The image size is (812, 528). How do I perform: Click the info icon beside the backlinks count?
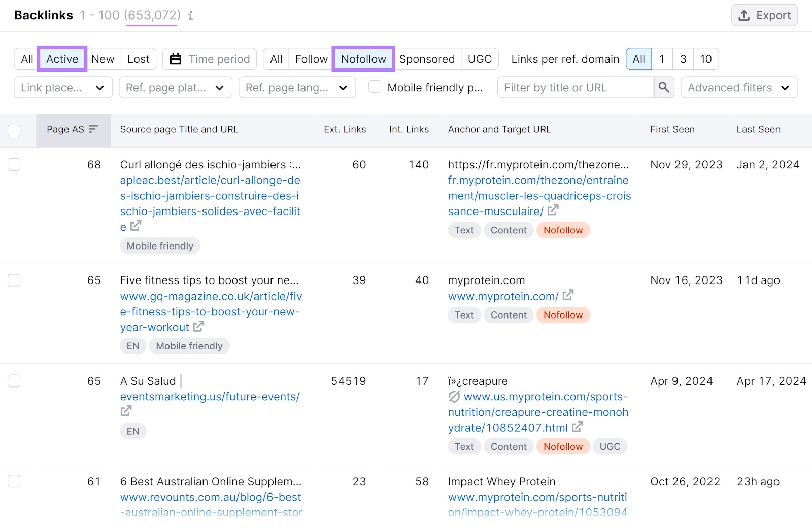190,16
